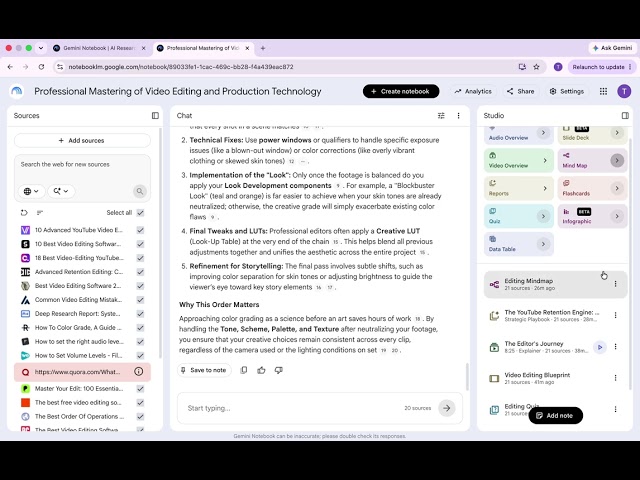
Task: Refresh the sources list icon
Action: pyautogui.click(x=24, y=213)
